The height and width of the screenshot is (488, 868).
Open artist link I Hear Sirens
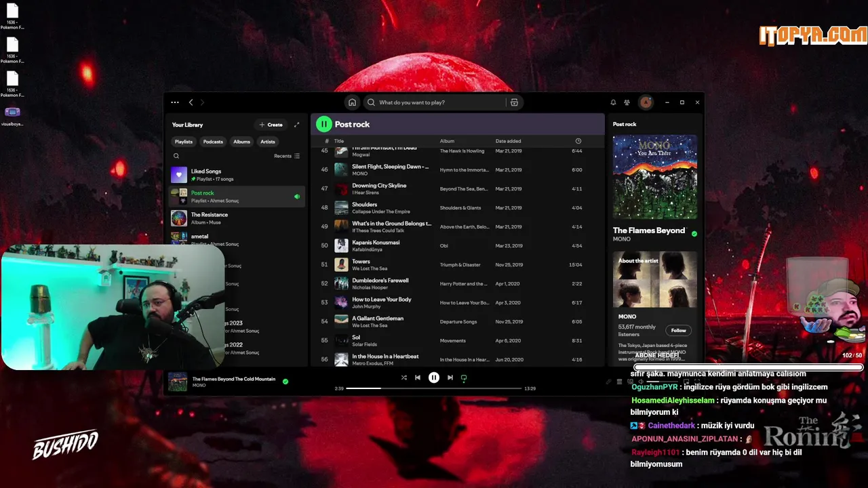pyautogui.click(x=366, y=192)
